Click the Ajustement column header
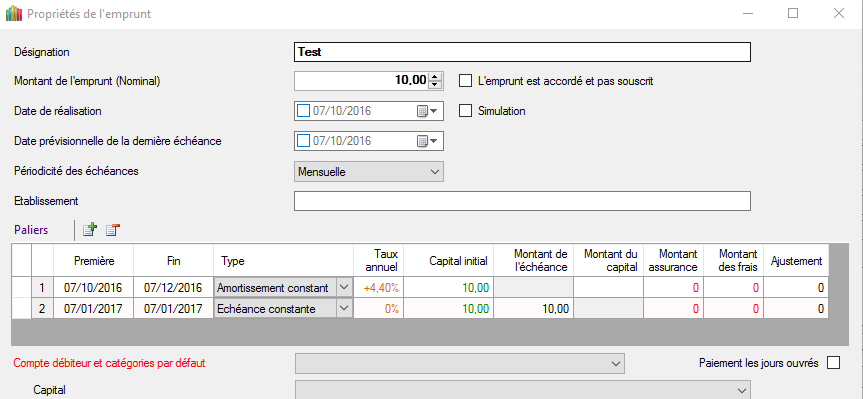 click(796, 261)
